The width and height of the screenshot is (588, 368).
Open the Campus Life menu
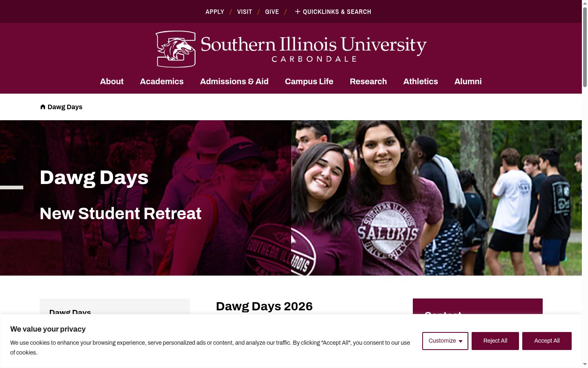(x=309, y=81)
